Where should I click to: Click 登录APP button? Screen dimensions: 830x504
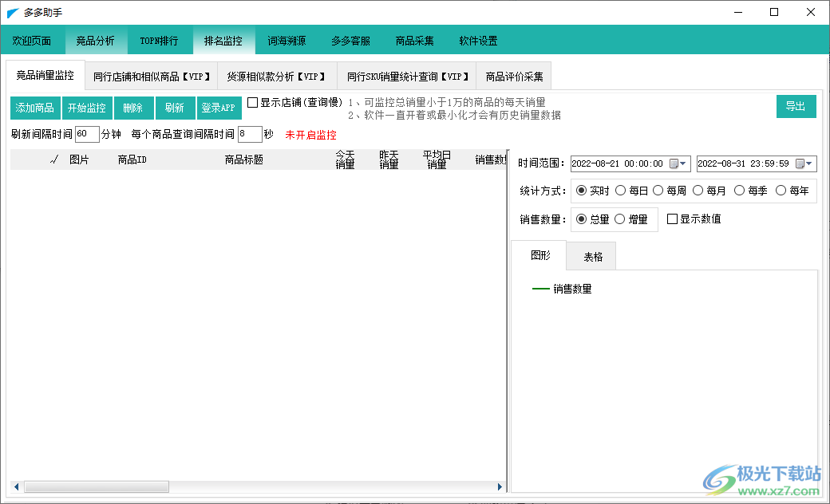pyautogui.click(x=219, y=108)
